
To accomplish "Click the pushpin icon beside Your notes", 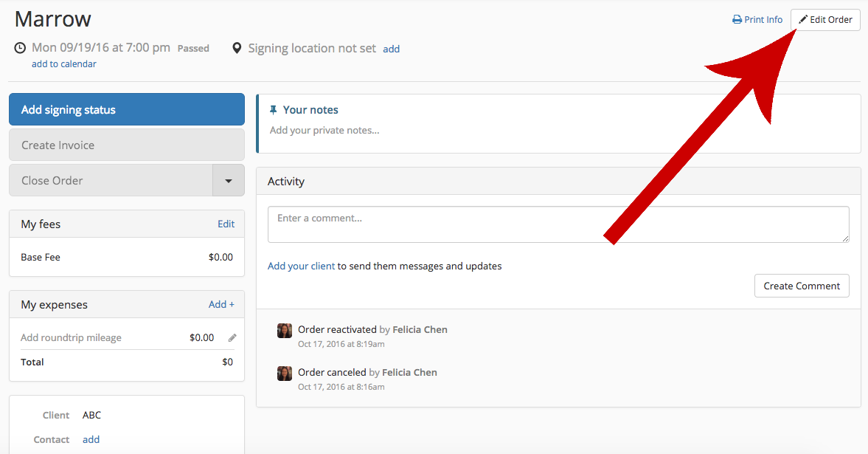I will pyautogui.click(x=273, y=110).
